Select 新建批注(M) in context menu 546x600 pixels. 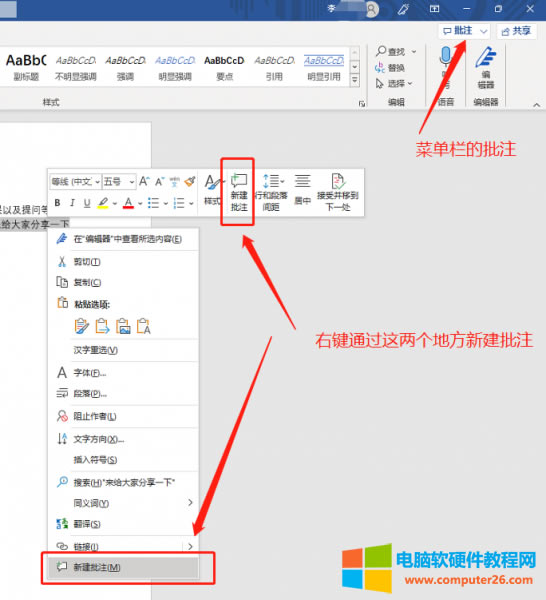(x=123, y=567)
